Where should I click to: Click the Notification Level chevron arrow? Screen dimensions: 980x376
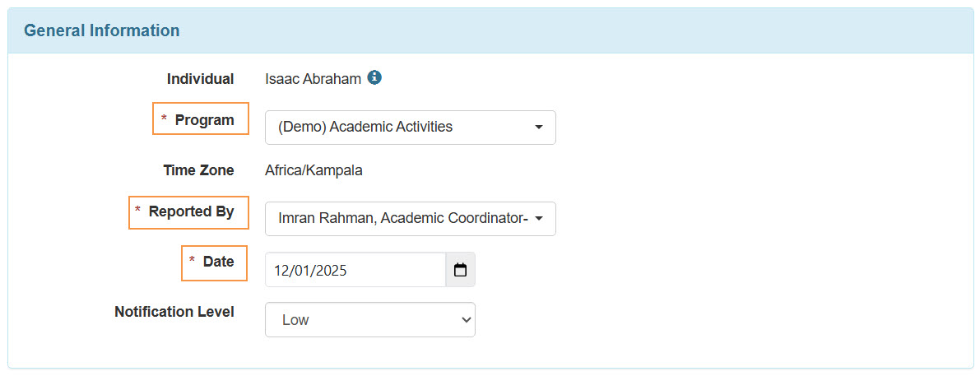[x=466, y=320]
